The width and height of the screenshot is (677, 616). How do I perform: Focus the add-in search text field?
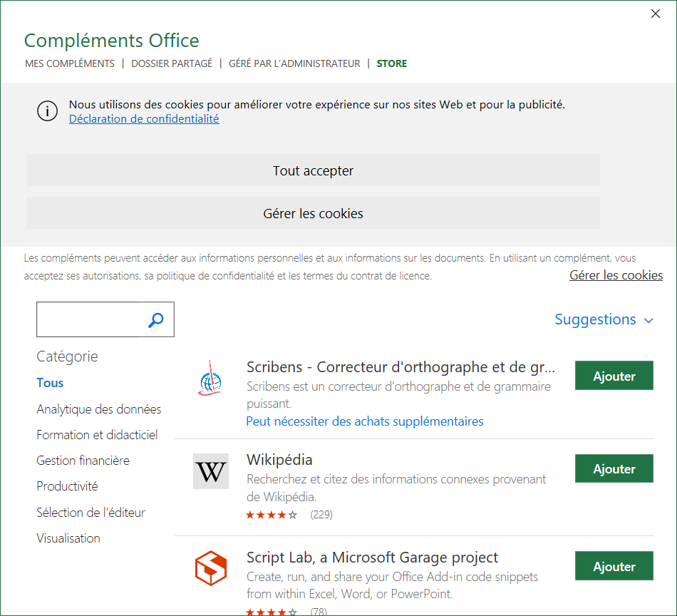click(x=89, y=320)
